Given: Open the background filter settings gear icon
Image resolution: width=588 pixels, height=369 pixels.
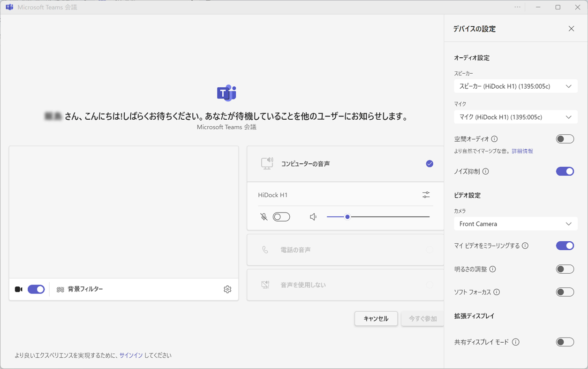Looking at the screenshot, I should tap(227, 289).
